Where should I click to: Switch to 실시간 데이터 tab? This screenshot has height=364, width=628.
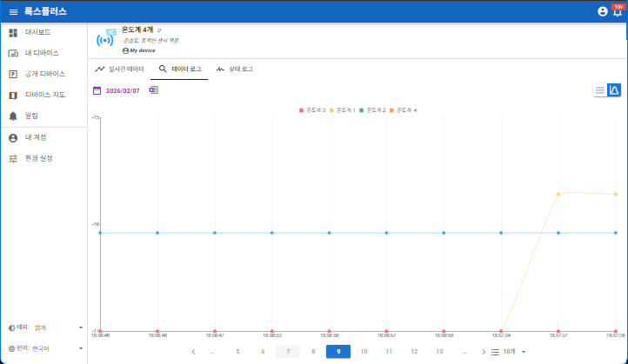point(120,69)
